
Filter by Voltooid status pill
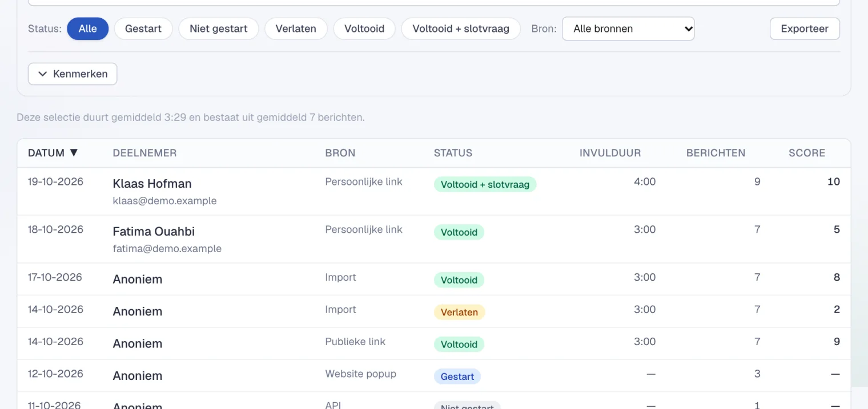click(x=364, y=29)
